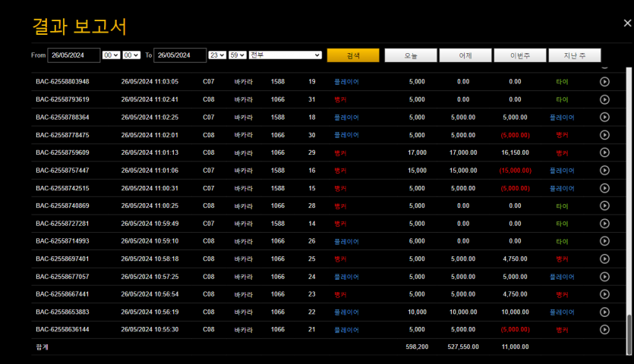Click total bet amount 598,200
634x364 pixels.
[417, 347]
